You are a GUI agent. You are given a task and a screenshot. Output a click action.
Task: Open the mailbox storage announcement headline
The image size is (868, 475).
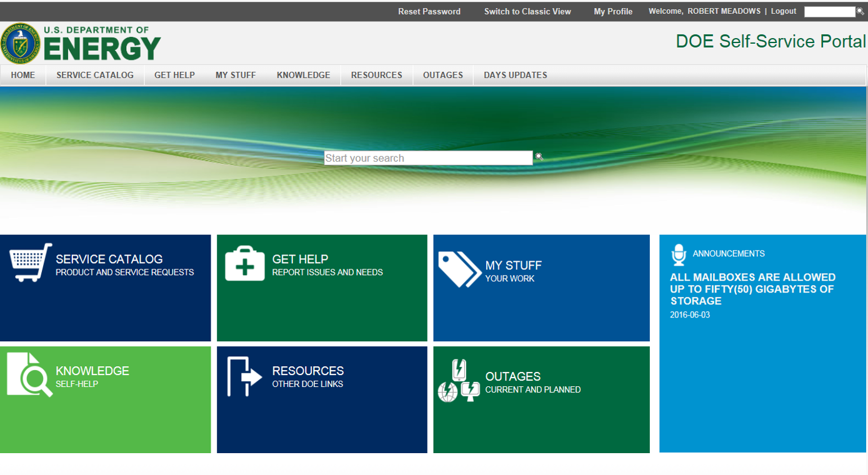click(752, 289)
